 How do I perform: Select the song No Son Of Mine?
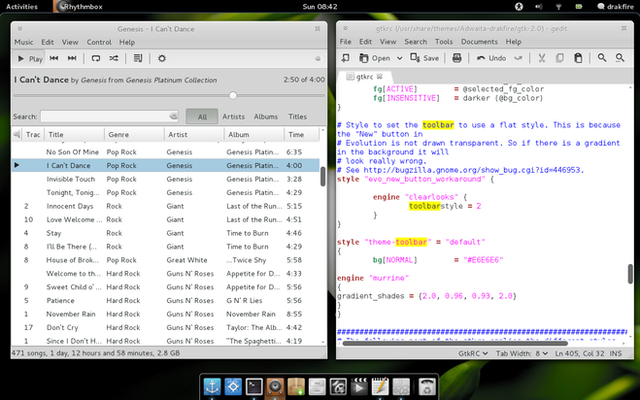[x=165, y=152]
